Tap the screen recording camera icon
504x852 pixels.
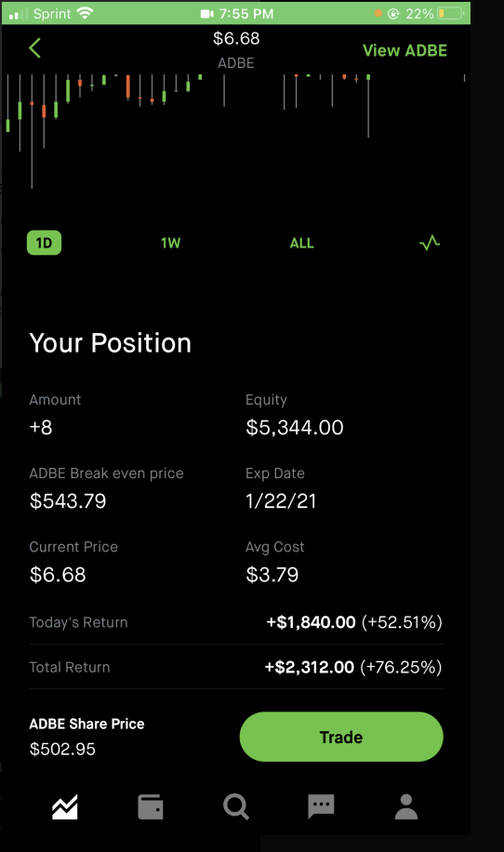(207, 14)
